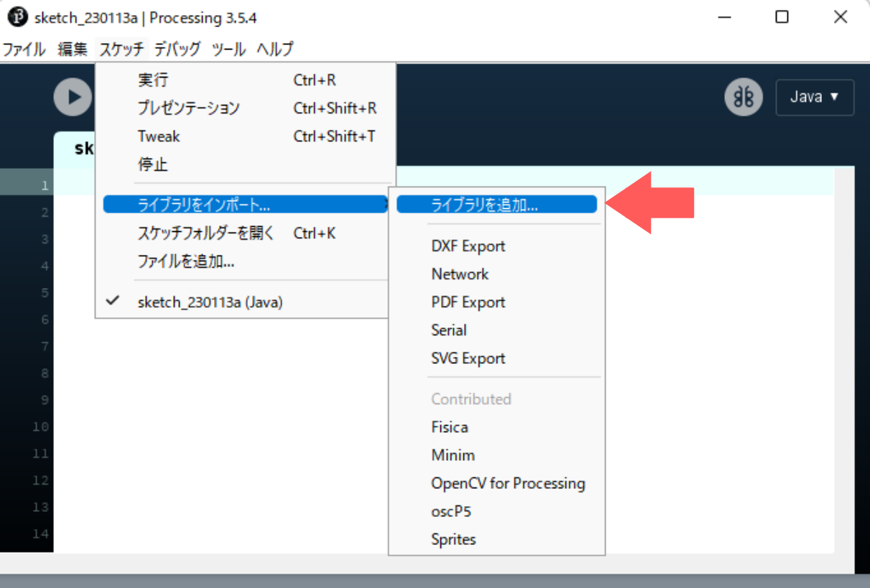Import the Network library
This screenshot has height=588, width=870.
coord(496,274)
